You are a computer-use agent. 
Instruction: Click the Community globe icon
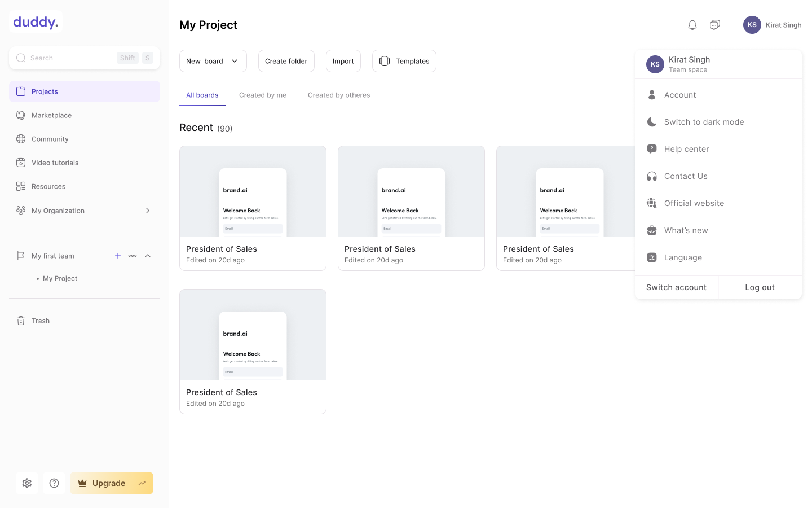coord(21,139)
